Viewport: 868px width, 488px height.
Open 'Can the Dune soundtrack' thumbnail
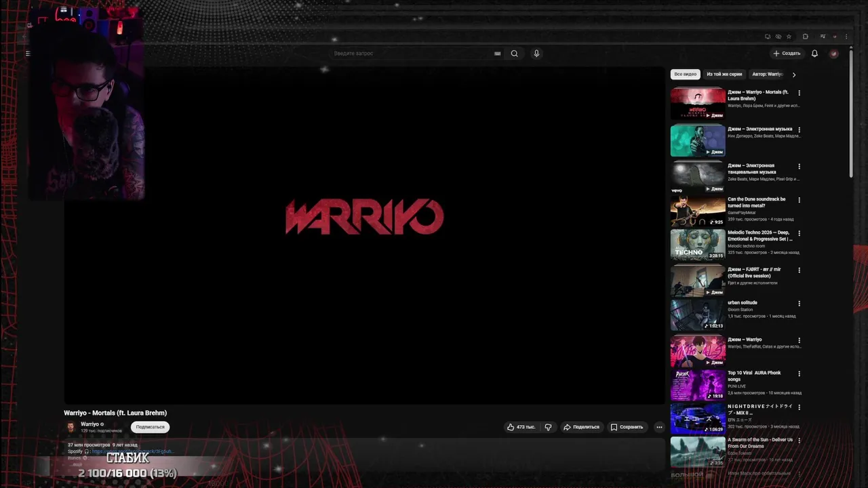(698, 211)
